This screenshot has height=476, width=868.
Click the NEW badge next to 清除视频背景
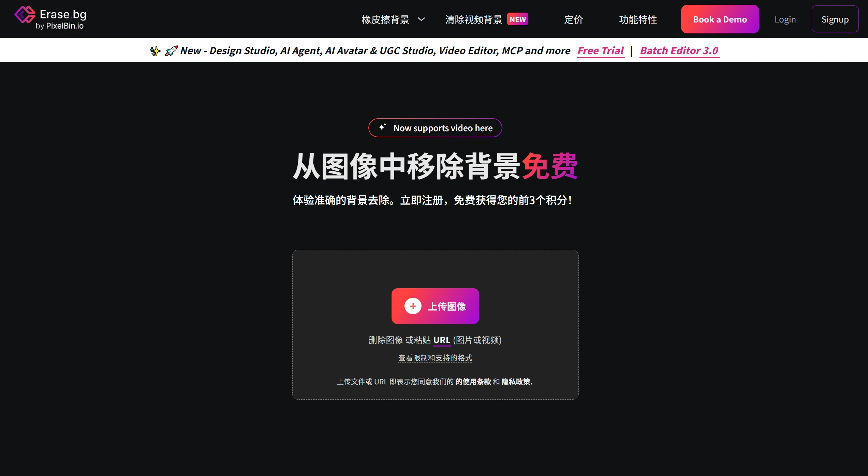518,19
